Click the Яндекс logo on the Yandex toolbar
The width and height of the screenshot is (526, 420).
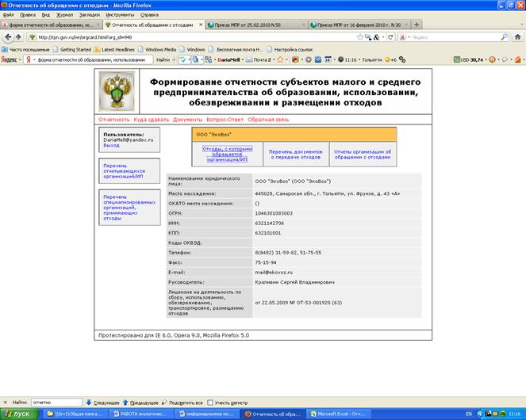point(9,59)
